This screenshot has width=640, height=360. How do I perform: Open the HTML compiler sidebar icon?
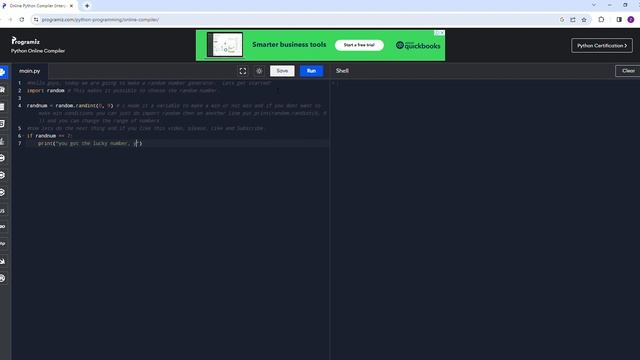[2, 124]
